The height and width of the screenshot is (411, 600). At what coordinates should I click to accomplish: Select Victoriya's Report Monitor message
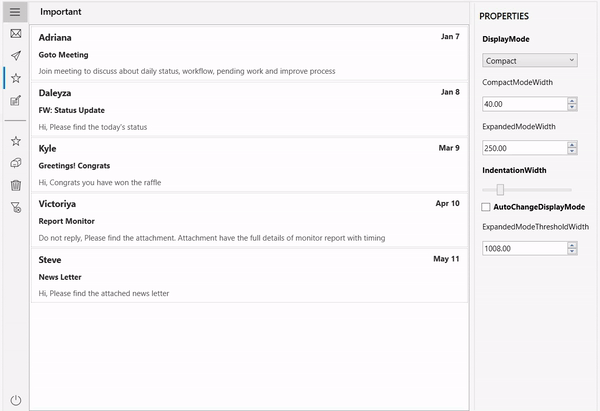click(248, 220)
